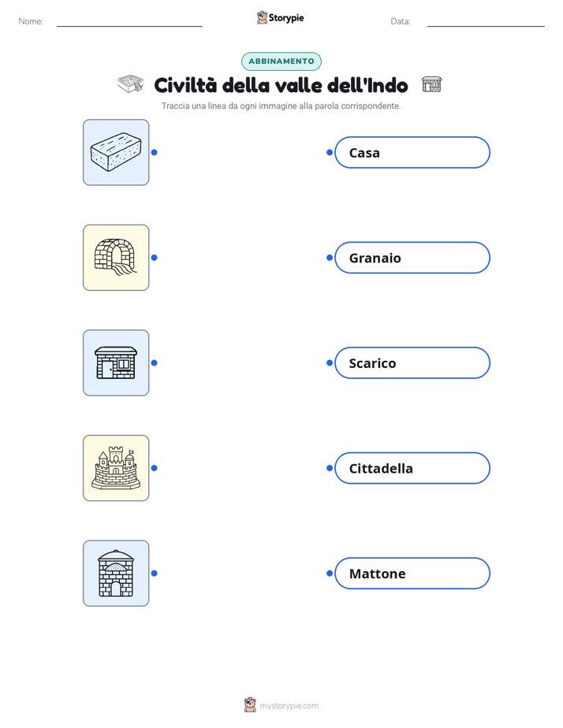The width and height of the screenshot is (563, 728).
Task: Click the brick picture card
Action: [116, 152]
